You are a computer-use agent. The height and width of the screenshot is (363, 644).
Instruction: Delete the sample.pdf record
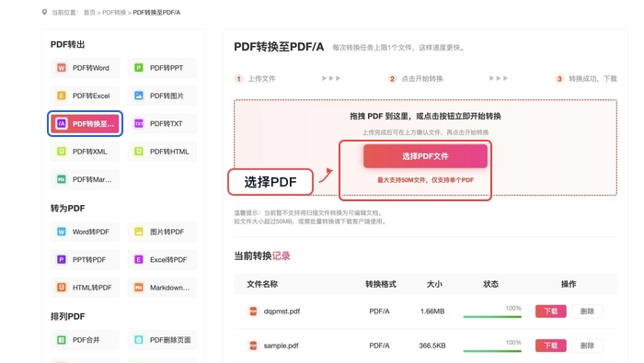[x=587, y=346]
